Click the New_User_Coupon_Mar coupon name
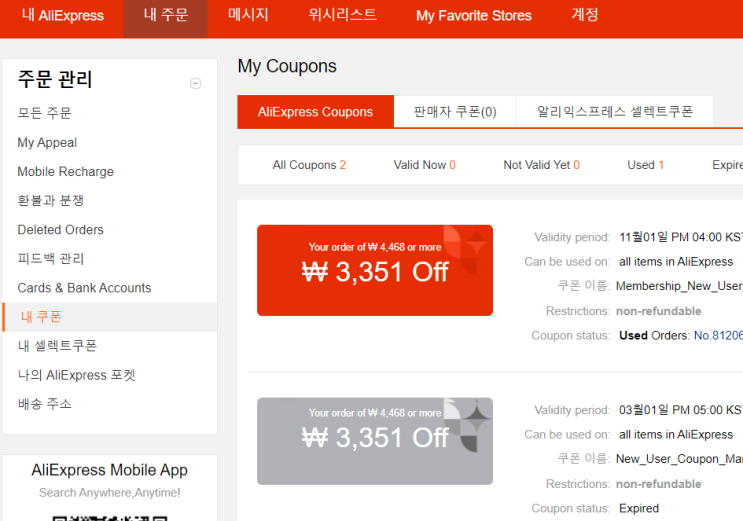 tap(679, 459)
